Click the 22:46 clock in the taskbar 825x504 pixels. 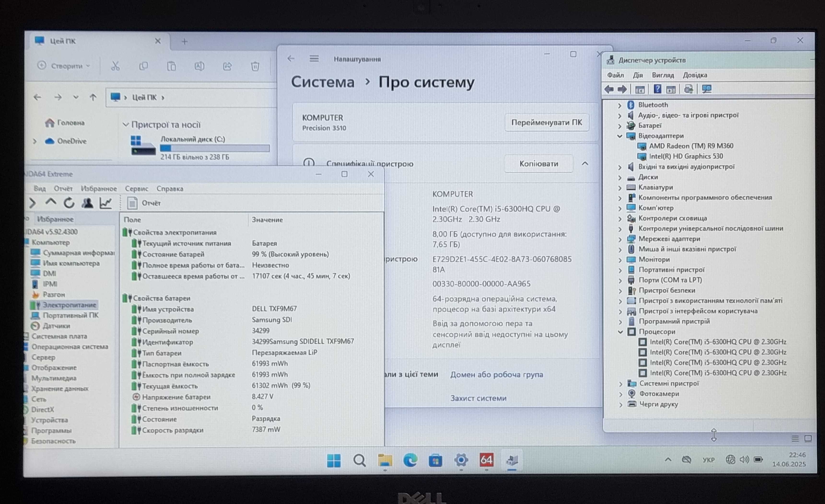(797, 455)
